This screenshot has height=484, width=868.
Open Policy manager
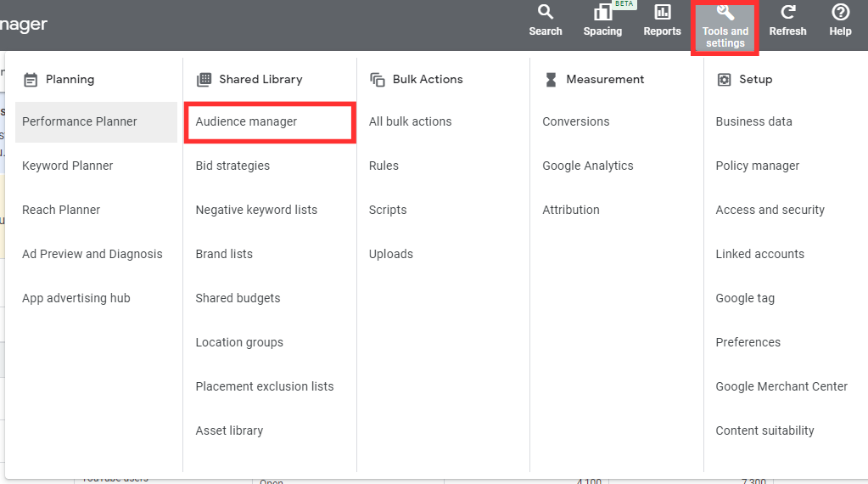[758, 166]
